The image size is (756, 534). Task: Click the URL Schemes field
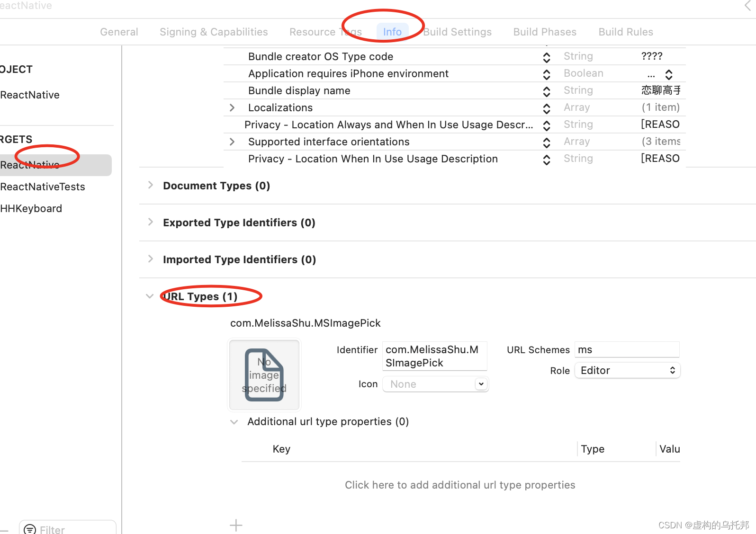pos(627,349)
